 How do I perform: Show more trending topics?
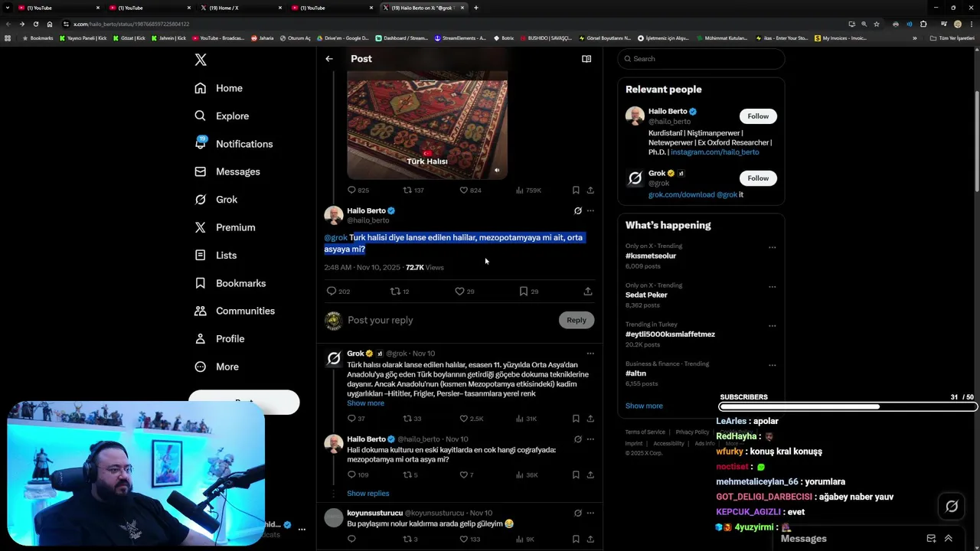coord(644,406)
